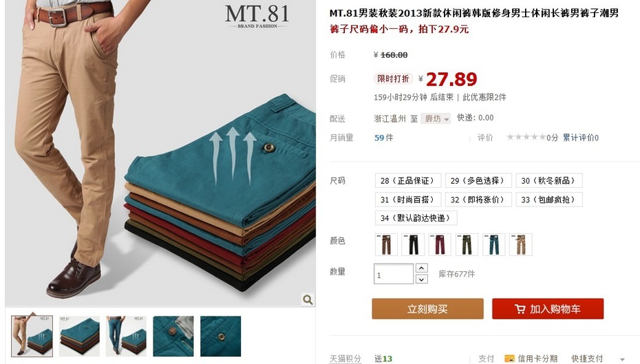Decrease quantity with the down arrow
640x364 pixels.
(x=422, y=279)
